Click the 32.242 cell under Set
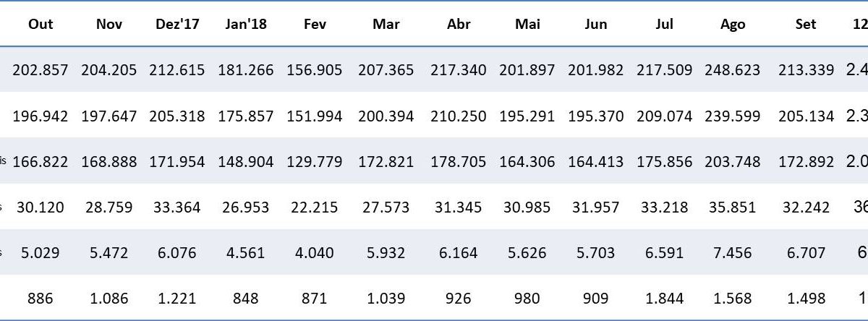868x321 pixels. pyautogui.click(x=805, y=207)
